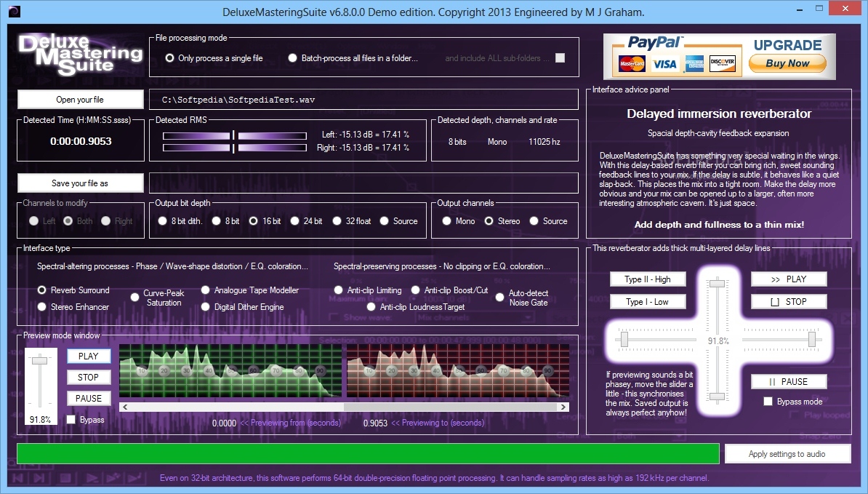Click left horizontal reverb delay slider
This screenshot has height=494, width=868.
[624, 339]
